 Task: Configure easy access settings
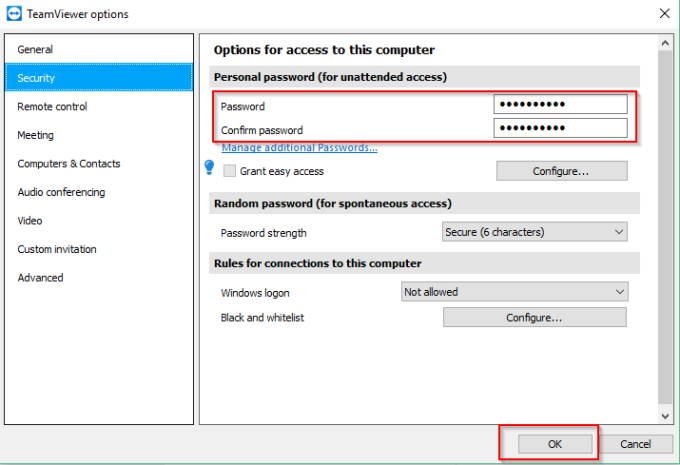(x=562, y=171)
